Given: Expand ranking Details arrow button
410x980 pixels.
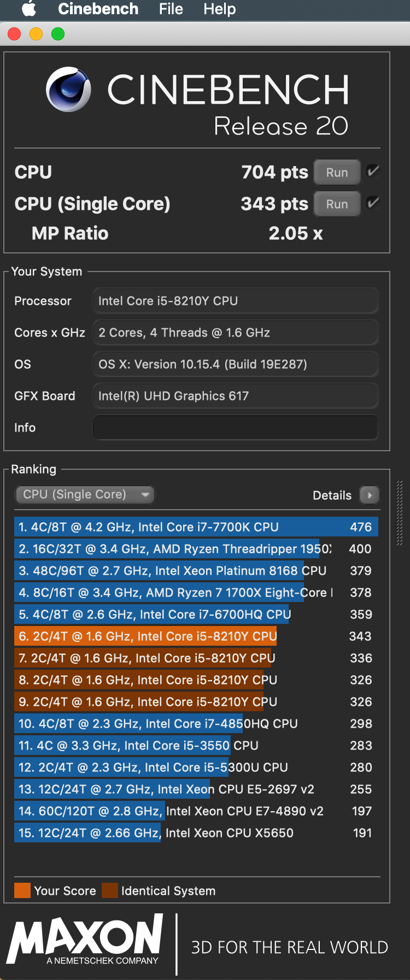Looking at the screenshot, I should (370, 495).
